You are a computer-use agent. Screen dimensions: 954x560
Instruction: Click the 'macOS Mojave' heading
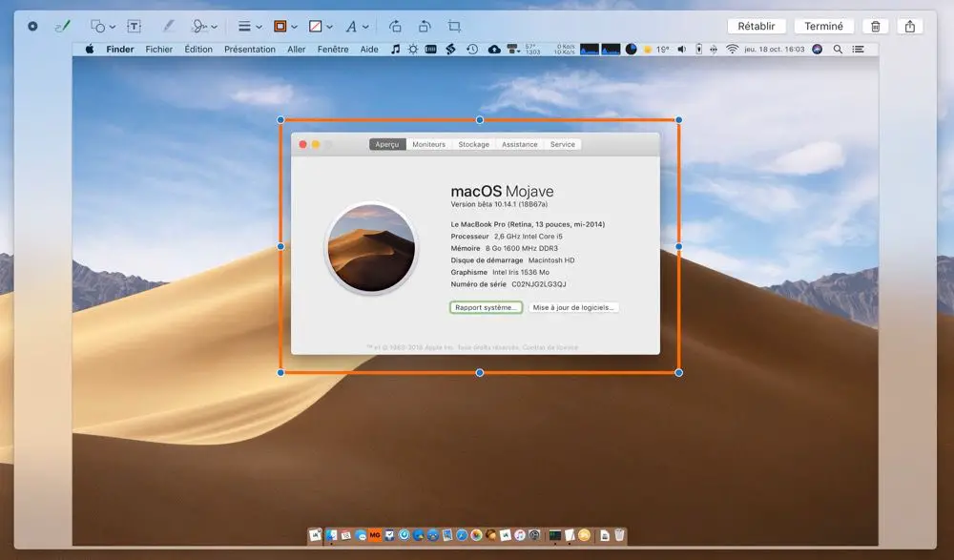pyautogui.click(x=502, y=191)
